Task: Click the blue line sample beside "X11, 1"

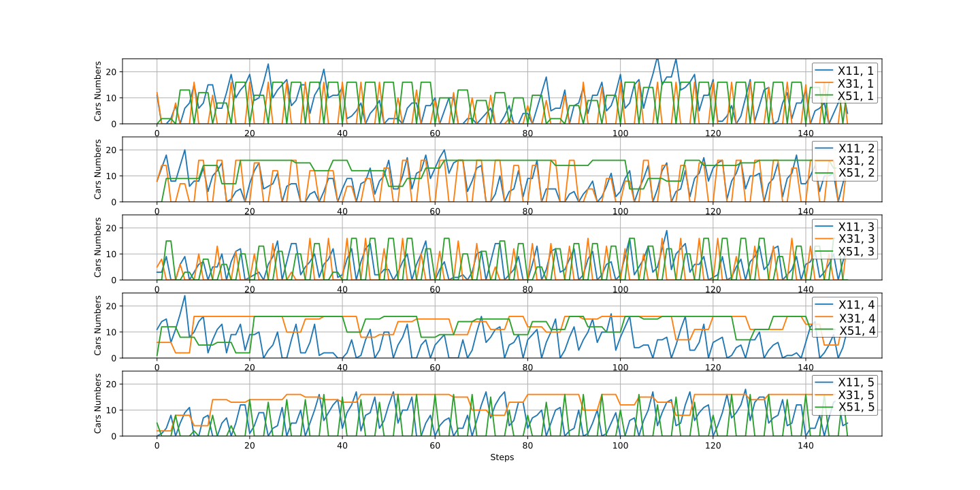Action: tap(823, 70)
